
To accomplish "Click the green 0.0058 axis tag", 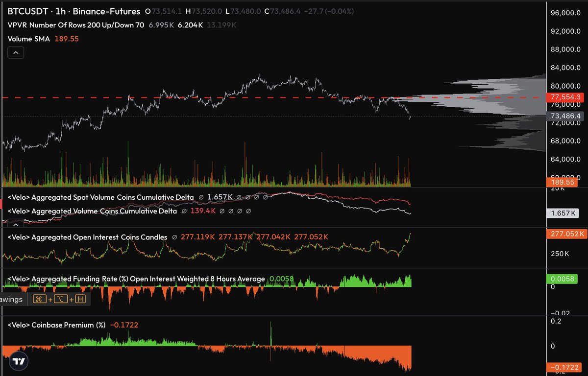I will point(562,279).
